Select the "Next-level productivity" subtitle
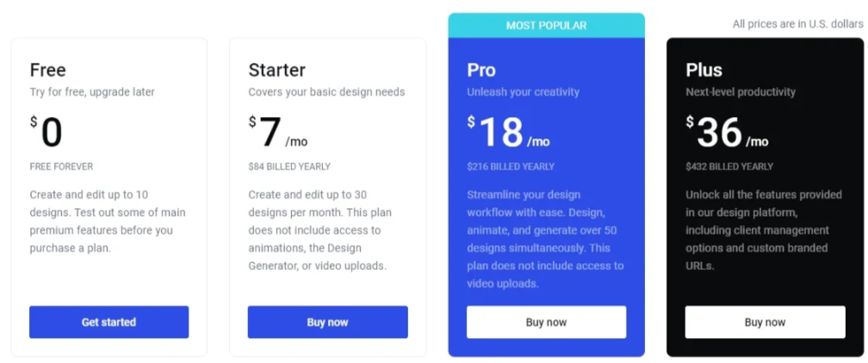 (741, 92)
